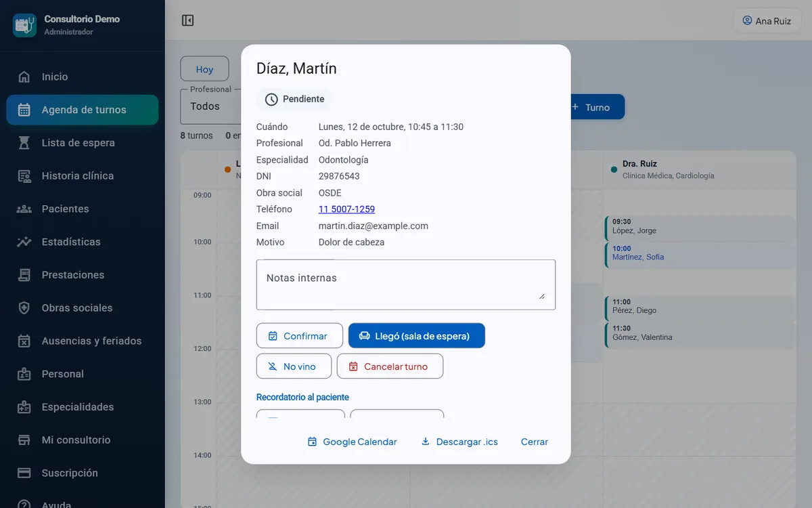
Task: Click the Consultorio Demo logo icon
Action: click(25, 25)
